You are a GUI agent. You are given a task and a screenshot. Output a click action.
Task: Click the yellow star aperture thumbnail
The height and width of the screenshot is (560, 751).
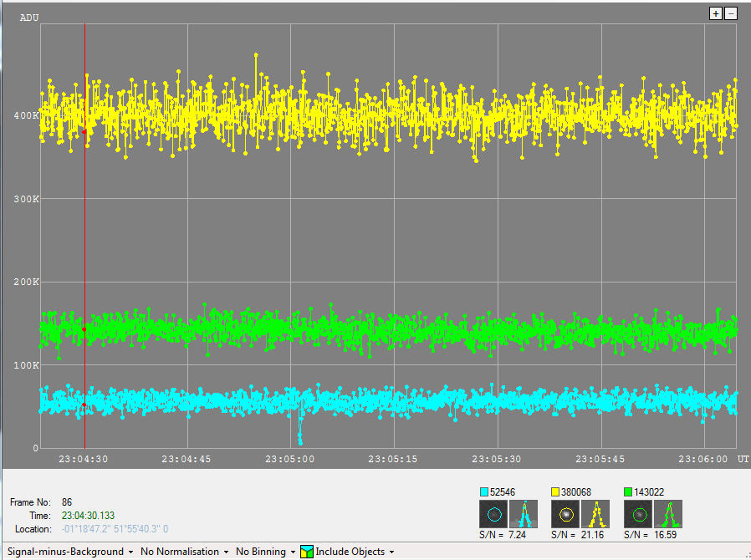point(565,514)
